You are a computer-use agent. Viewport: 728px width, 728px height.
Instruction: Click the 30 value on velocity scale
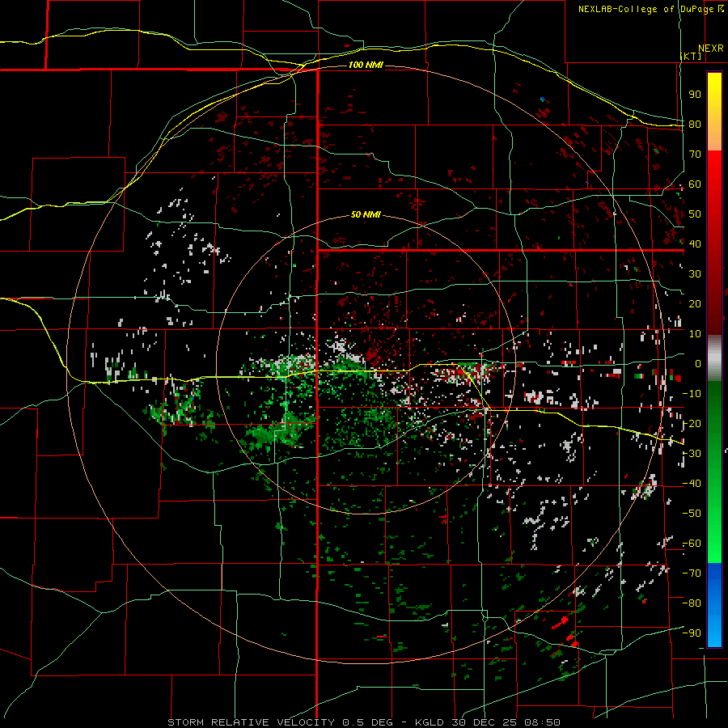pyautogui.click(x=695, y=274)
